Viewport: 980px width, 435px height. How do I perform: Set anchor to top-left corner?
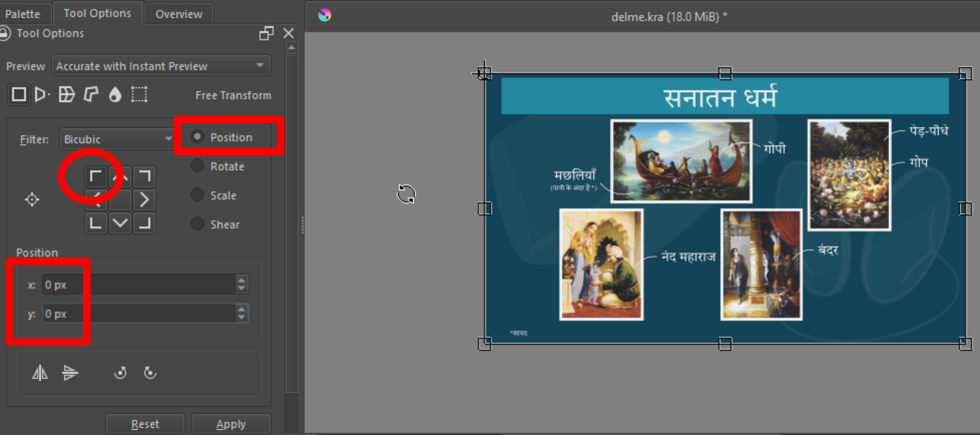(x=96, y=177)
